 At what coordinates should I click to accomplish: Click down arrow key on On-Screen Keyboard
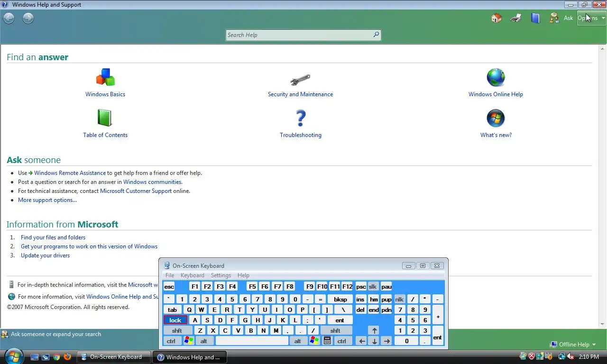(375, 341)
